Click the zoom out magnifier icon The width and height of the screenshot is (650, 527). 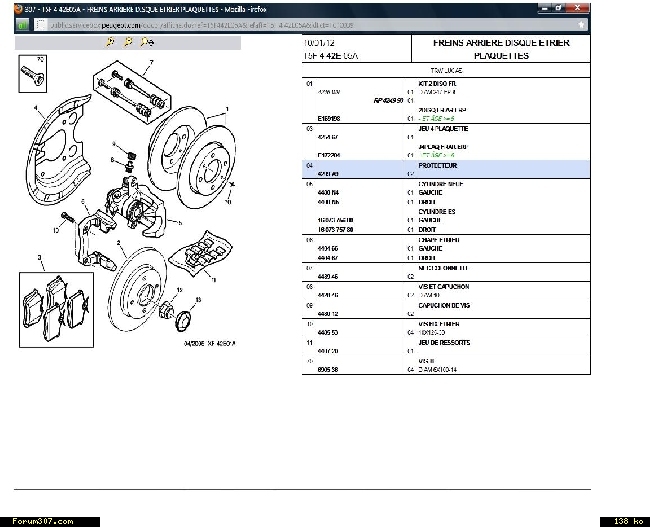click(128, 42)
